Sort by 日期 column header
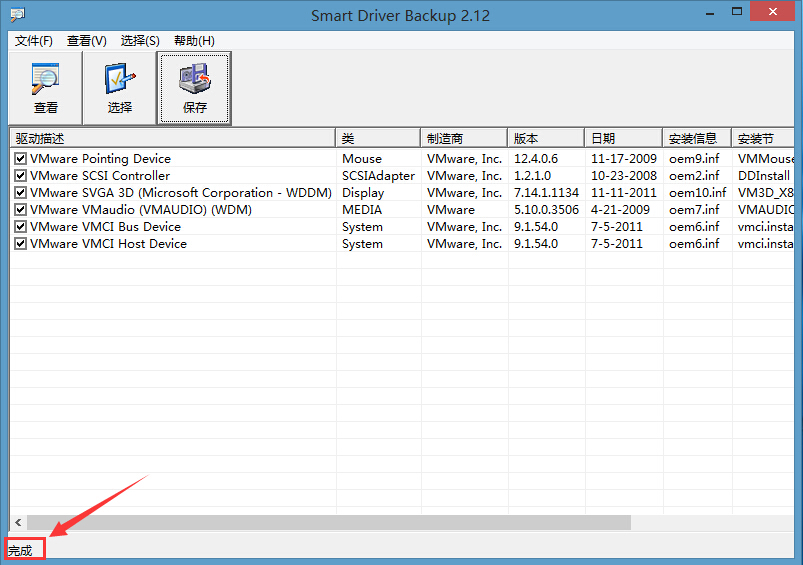803x565 pixels. tap(623, 138)
